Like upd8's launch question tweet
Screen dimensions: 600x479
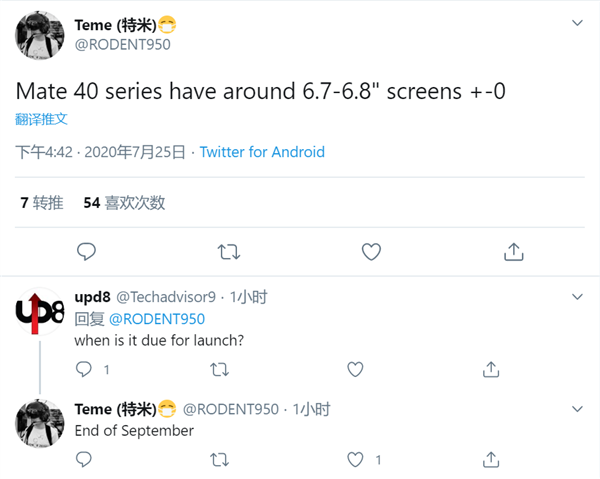pyautogui.click(x=355, y=369)
